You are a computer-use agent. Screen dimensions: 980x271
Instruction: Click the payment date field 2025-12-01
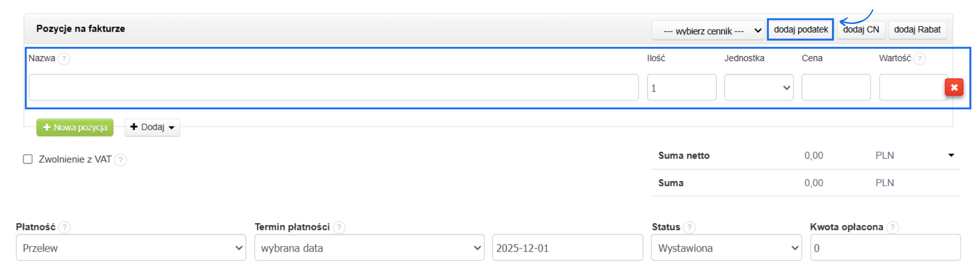click(567, 248)
